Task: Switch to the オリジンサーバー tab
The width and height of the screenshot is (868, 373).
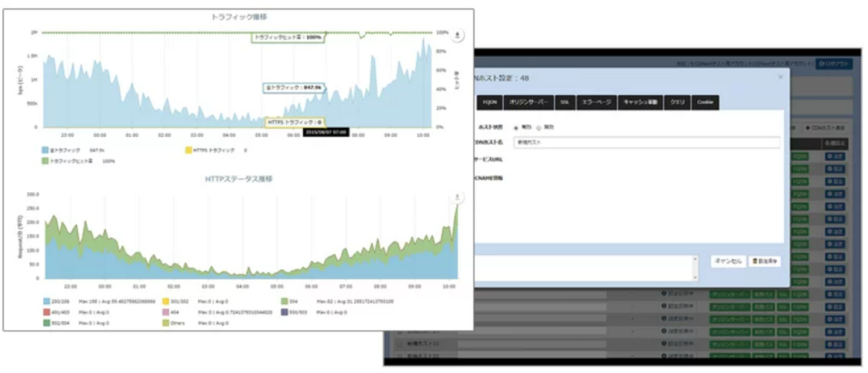Action: click(527, 102)
